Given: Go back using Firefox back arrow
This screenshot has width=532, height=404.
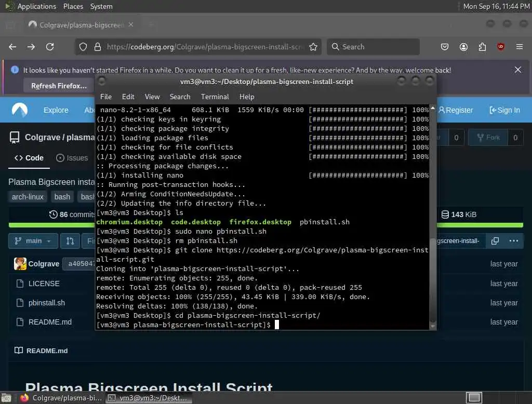Looking at the screenshot, I should click(x=12, y=47).
